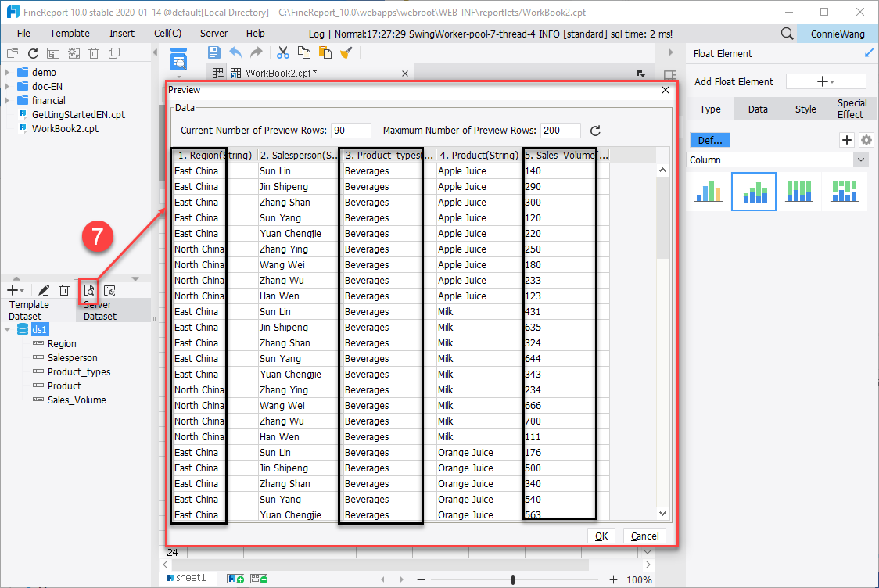Switch to the Style tab

(x=805, y=109)
